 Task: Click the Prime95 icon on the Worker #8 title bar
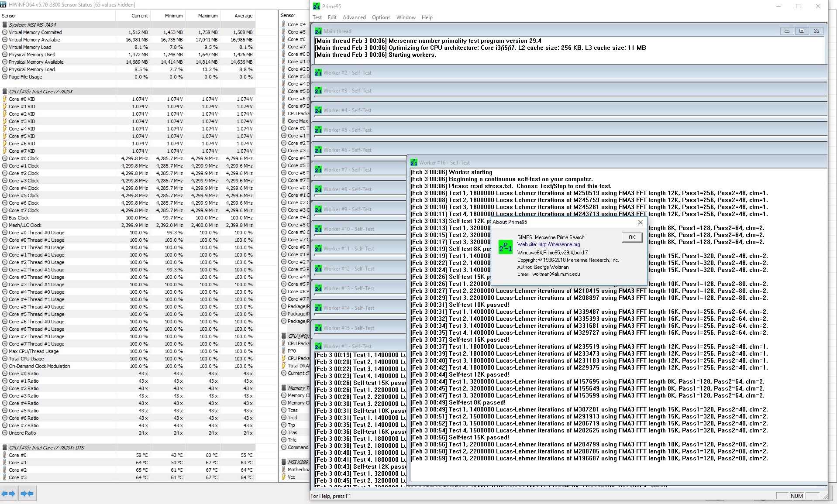318,189
